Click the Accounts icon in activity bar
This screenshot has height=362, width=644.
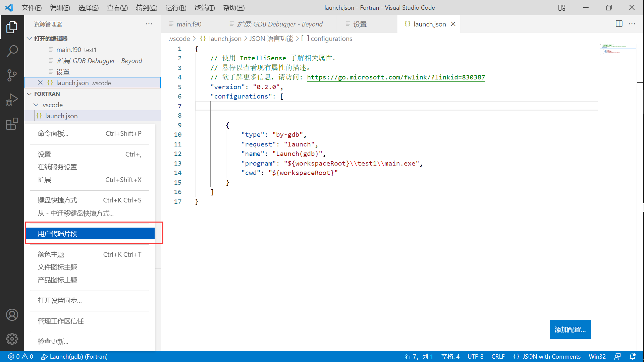[x=12, y=315]
